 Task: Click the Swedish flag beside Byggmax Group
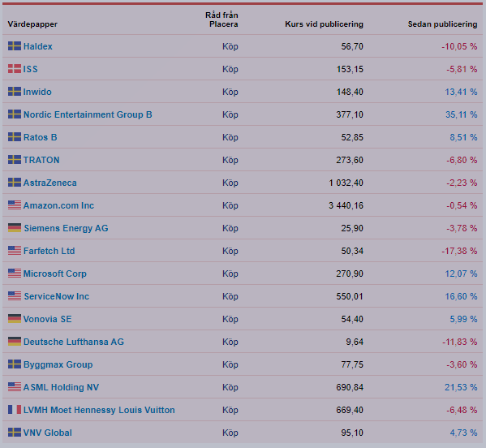15,364
